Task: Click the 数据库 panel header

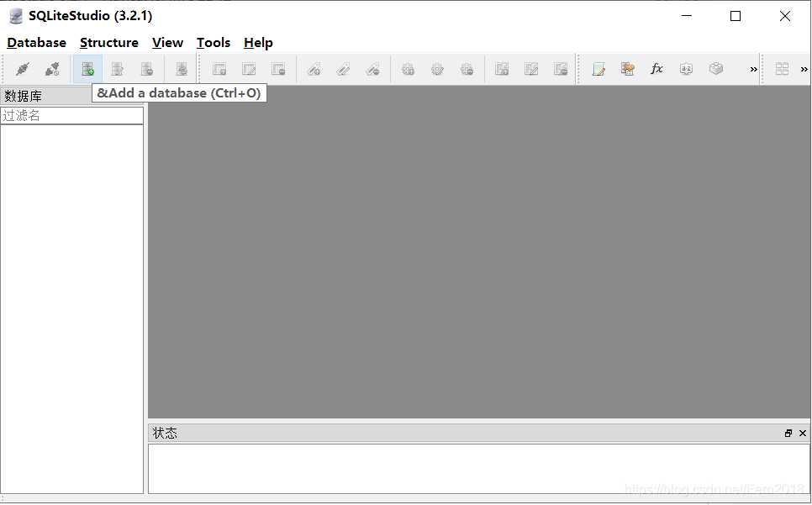Action: pos(46,96)
